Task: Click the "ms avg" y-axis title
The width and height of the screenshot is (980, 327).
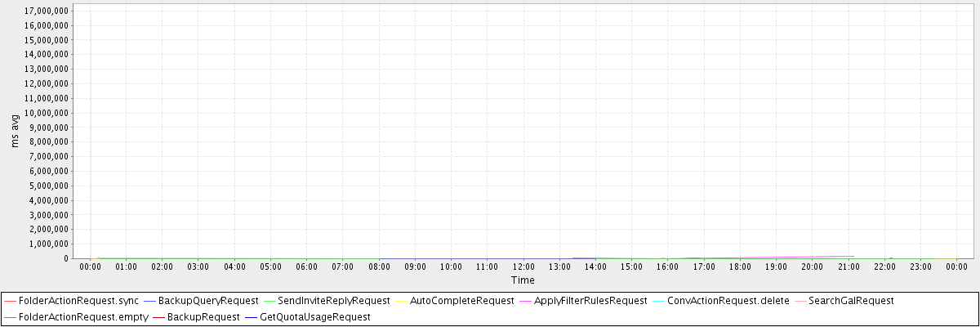Action: click(15, 131)
